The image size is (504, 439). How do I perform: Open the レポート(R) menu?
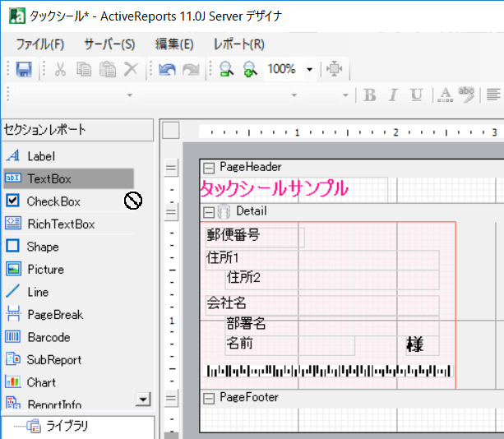click(238, 44)
